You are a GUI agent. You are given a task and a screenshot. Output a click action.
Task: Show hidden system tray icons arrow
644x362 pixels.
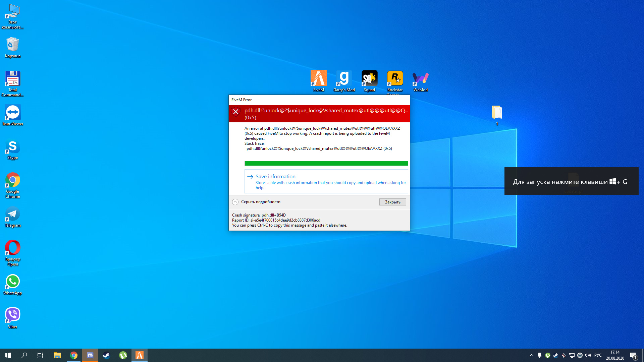[x=531, y=355]
